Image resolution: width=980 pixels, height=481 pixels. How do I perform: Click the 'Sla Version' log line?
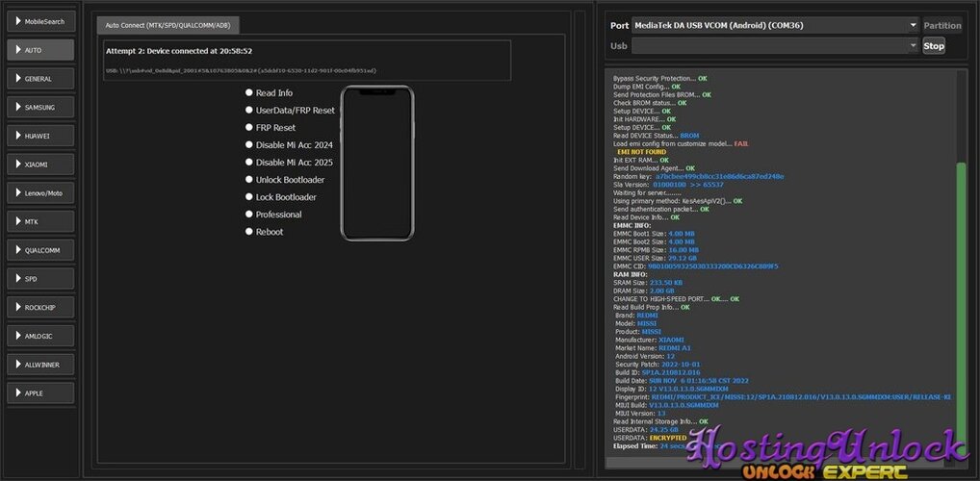coord(669,185)
